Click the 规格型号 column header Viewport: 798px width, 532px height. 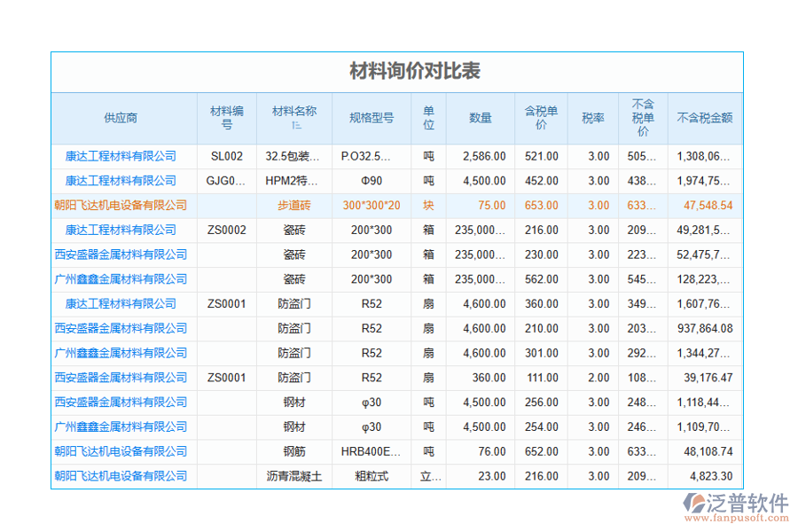[x=372, y=118]
